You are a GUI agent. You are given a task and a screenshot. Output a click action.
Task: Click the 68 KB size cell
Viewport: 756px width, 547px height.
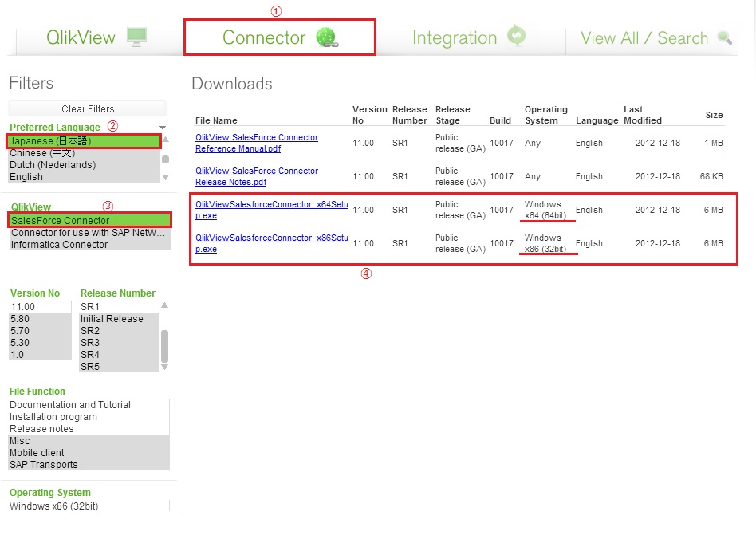(x=711, y=176)
